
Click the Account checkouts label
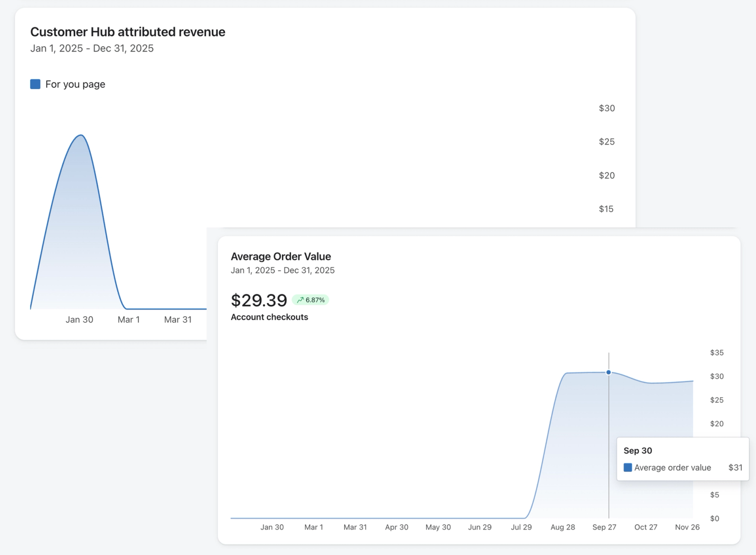coord(269,317)
